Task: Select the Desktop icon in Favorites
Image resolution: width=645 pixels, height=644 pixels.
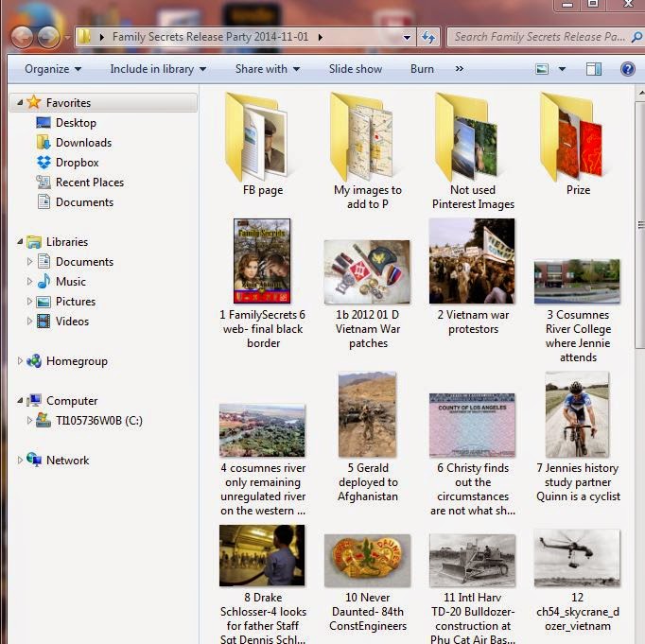Action: [x=44, y=123]
